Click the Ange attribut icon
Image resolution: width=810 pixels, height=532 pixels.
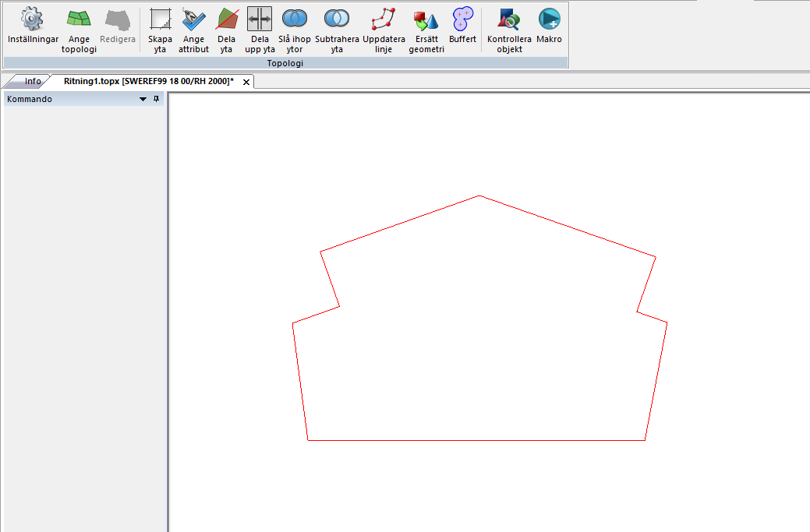point(193,30)
